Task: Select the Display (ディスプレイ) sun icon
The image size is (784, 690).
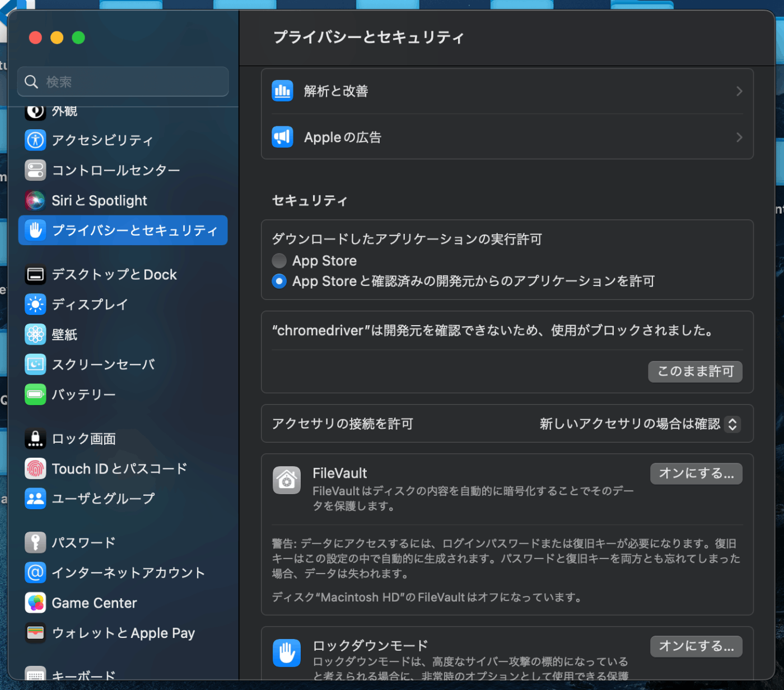Action: pos(35,304)
